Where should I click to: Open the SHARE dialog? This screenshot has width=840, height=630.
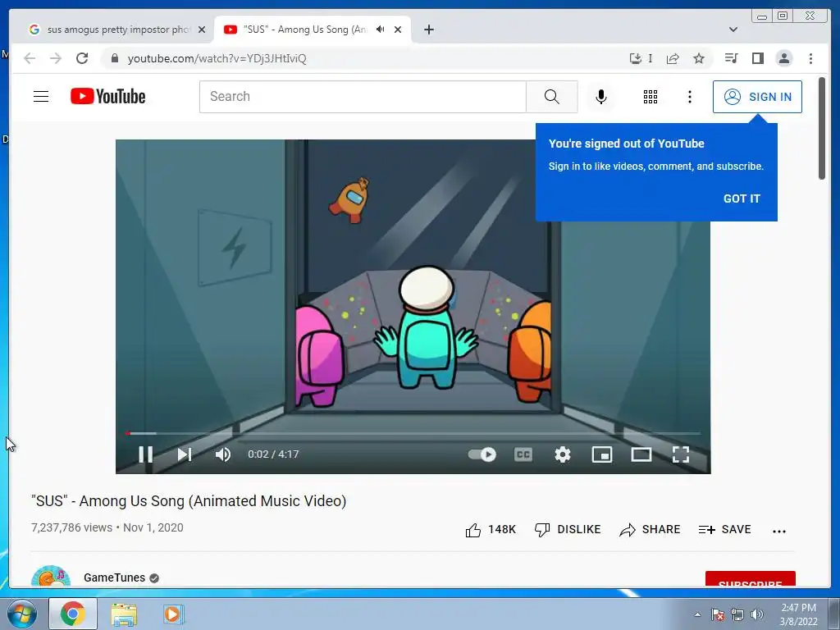650,530
